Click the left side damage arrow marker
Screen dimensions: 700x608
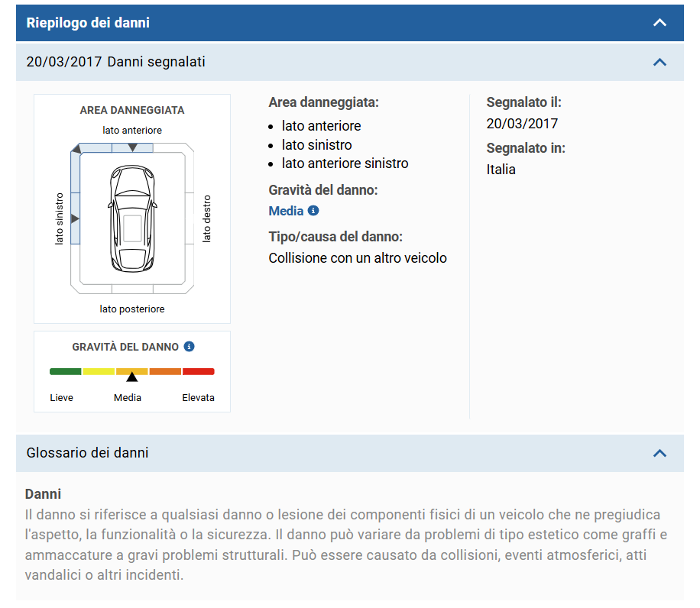coord(75,218)
